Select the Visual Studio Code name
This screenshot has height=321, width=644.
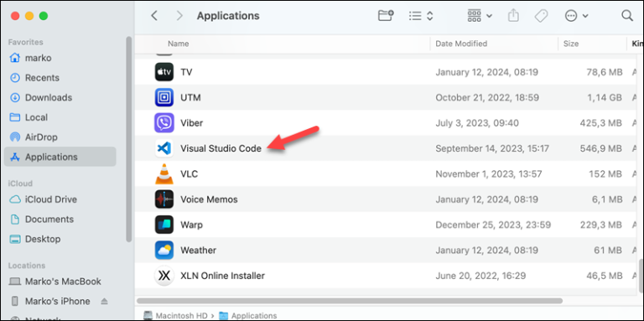coord(221,148)
